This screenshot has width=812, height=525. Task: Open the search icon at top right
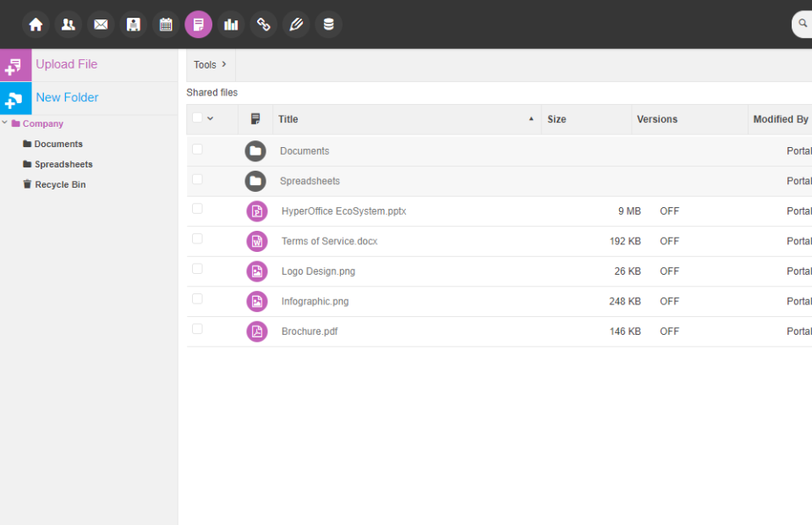[x=802, y=24]
